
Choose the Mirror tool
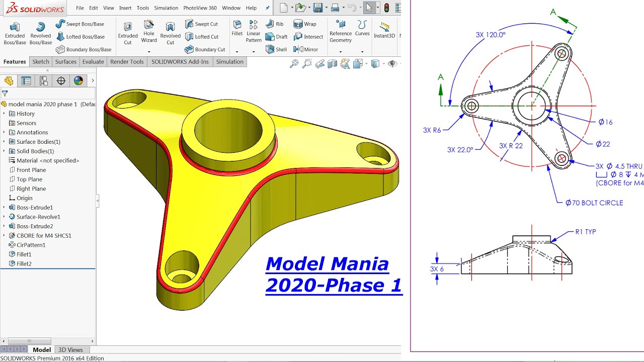coord(305,49)
